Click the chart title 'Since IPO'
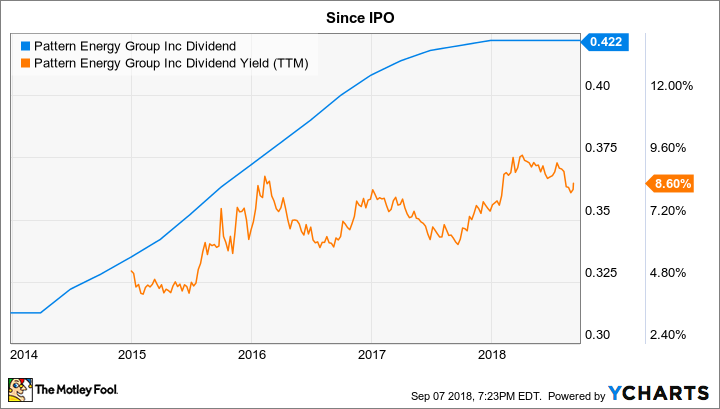 tap(360, 18)
